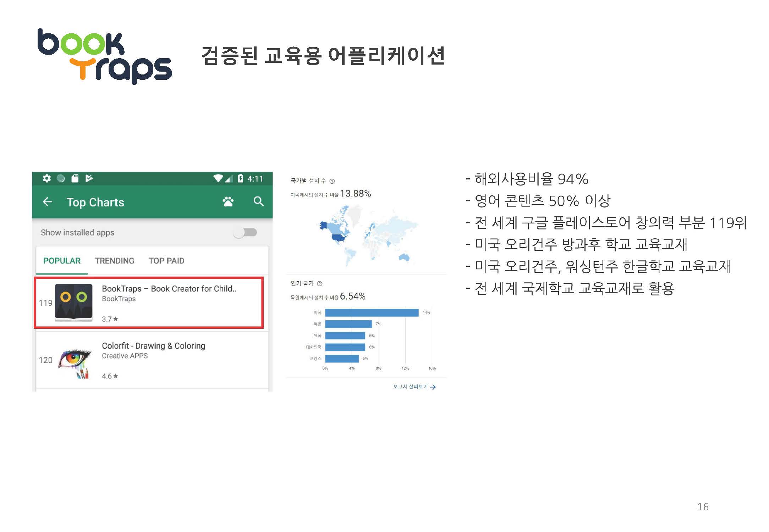Click the United States on the world map
Screen dimensions: 769x532
(339, 238)
